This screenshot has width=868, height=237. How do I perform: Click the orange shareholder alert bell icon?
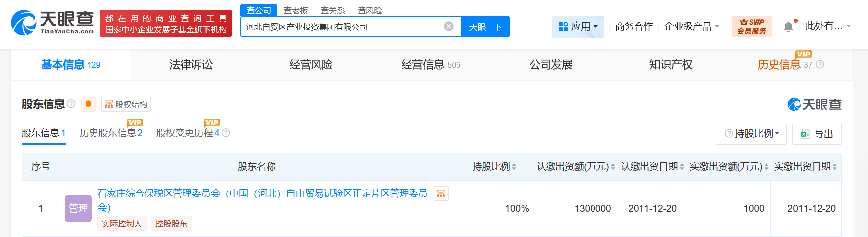click(x=88, y=104)
